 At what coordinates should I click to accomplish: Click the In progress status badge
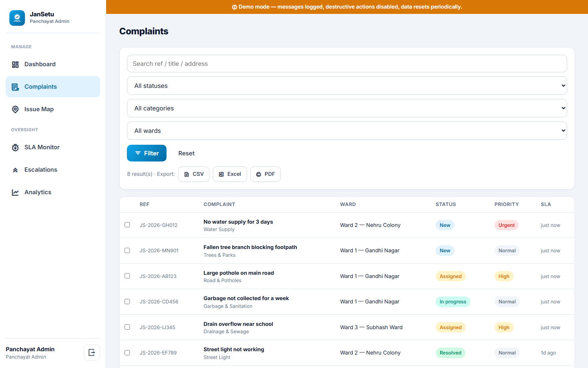453,302
